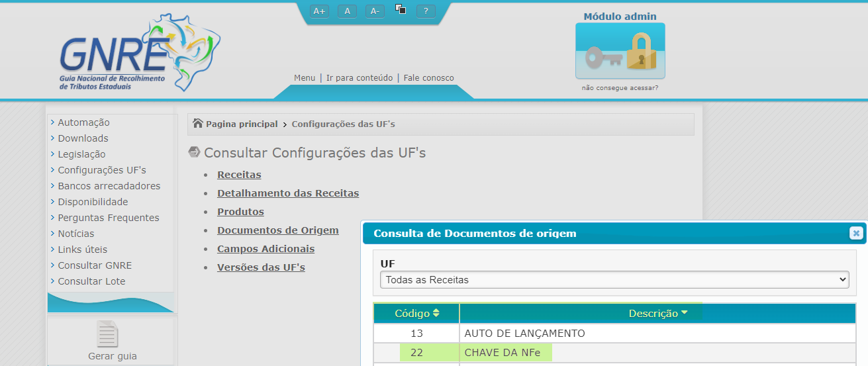Click code cell 22
Screen dimensions: 868x366
416,353
